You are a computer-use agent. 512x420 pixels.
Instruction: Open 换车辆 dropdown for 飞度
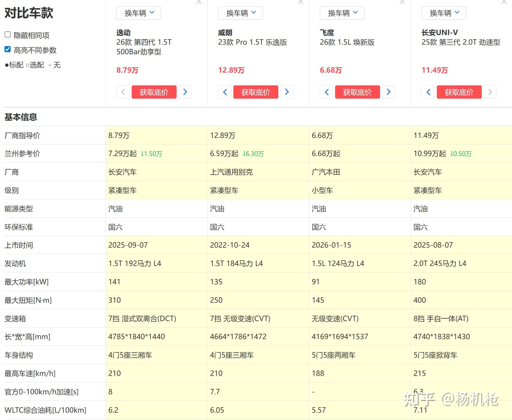(342, 13)
